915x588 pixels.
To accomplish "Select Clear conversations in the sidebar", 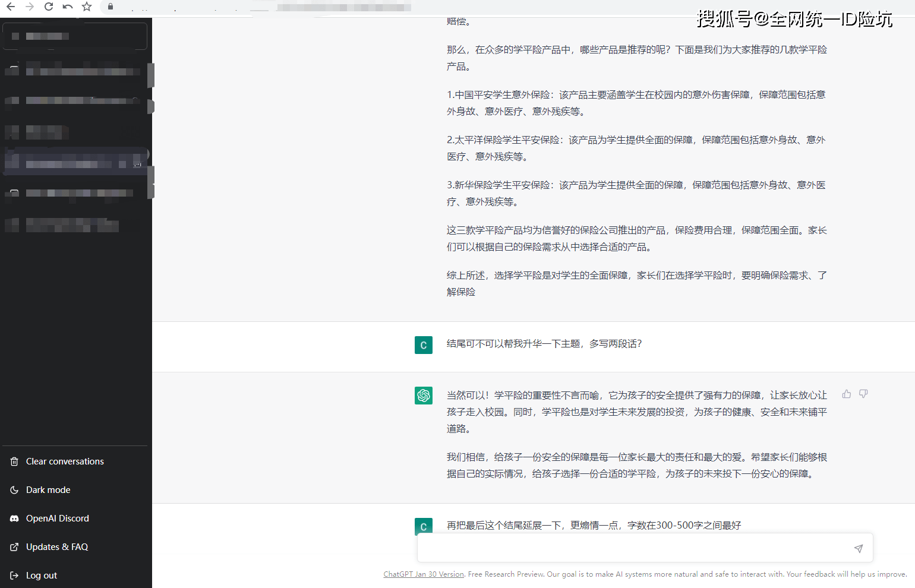I will [64, 461].
